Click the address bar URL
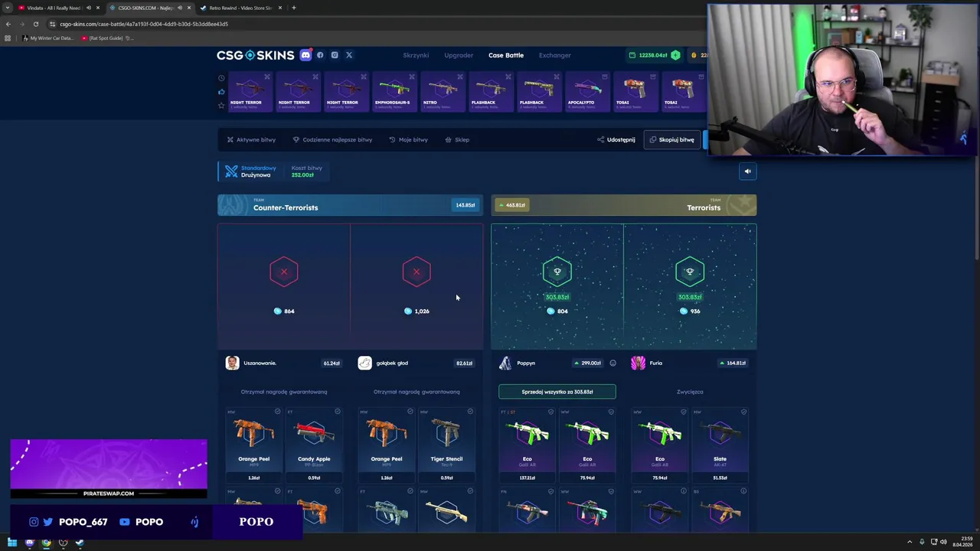The width and height of the screenshot is (980, 551). (x=144, y=24)
